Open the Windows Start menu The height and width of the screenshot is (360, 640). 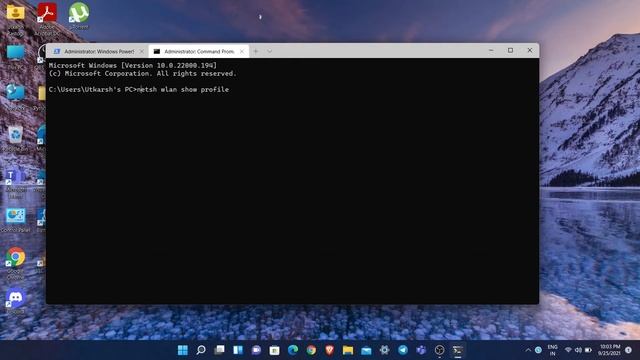click(x=183, y=350)
